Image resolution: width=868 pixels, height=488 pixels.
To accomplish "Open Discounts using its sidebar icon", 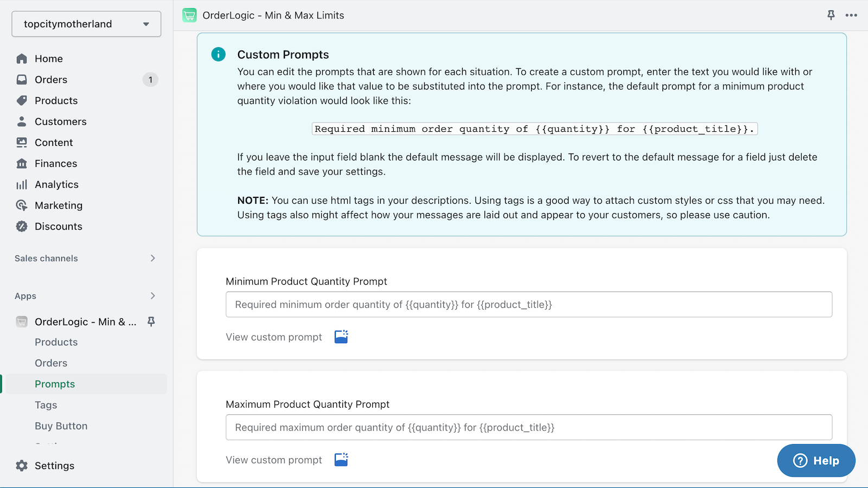I will (x=22, y=226).
